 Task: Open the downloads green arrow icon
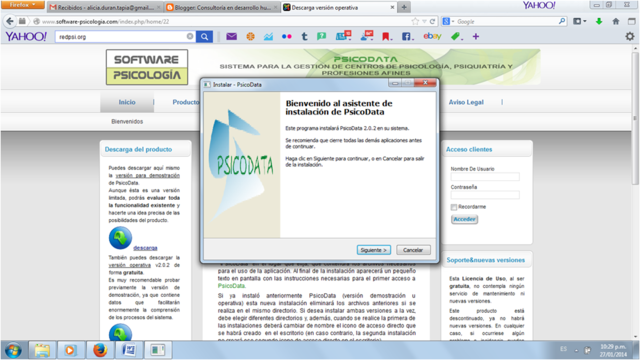[599, 21]
